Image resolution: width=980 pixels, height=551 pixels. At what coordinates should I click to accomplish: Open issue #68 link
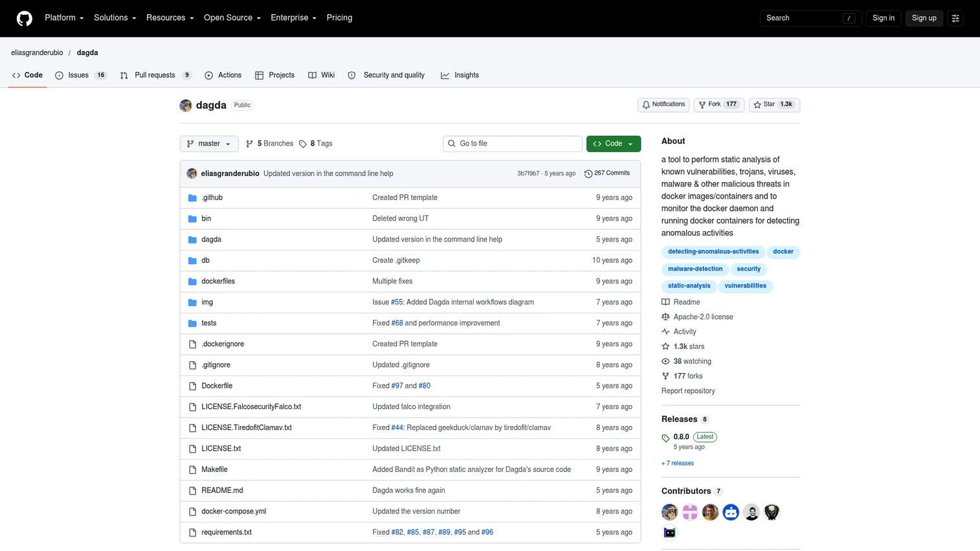pyautogui.click(x=397, y=323)
